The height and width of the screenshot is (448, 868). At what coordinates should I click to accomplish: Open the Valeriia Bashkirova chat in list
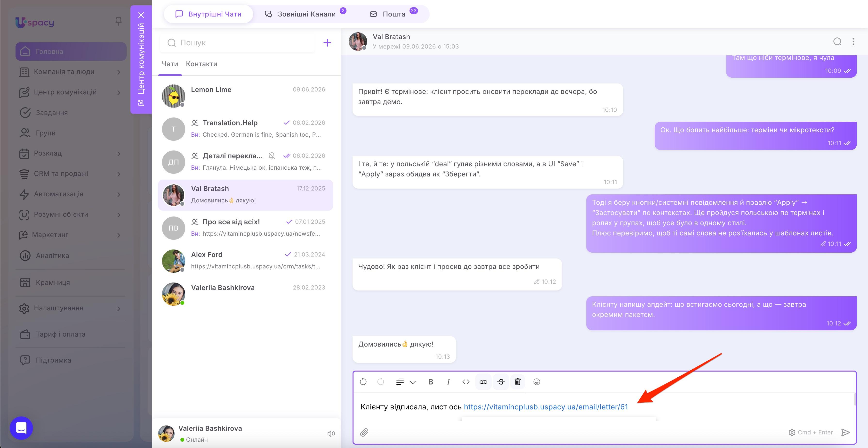245,294
